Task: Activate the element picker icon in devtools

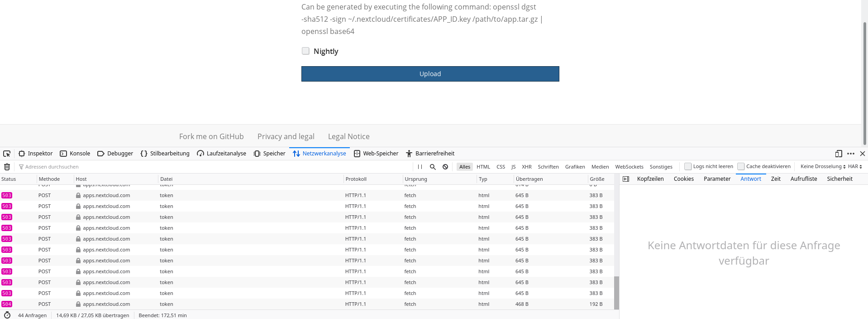Action: (7, 154)
